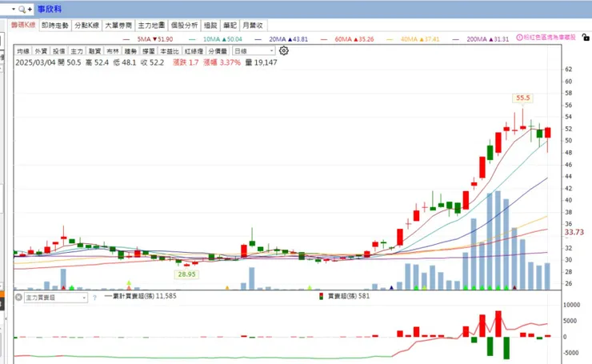Toggle the 本益比 indicator button
The image size is (592, 364).
[170, 51]
